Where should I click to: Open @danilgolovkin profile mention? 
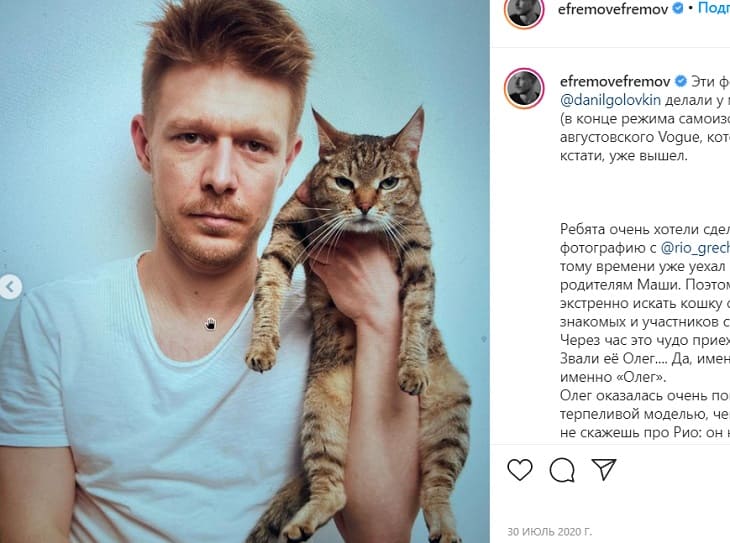tap(610, 100)
